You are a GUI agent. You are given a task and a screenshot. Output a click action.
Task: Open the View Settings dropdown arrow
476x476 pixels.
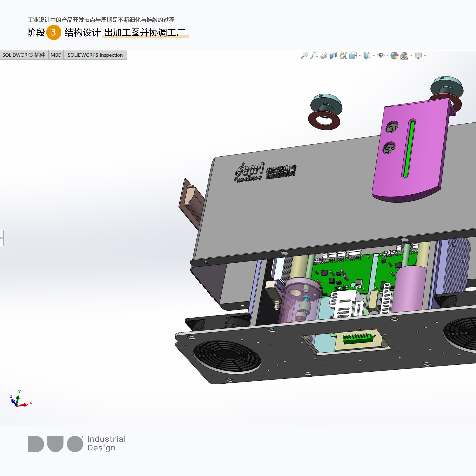point(425,56)
